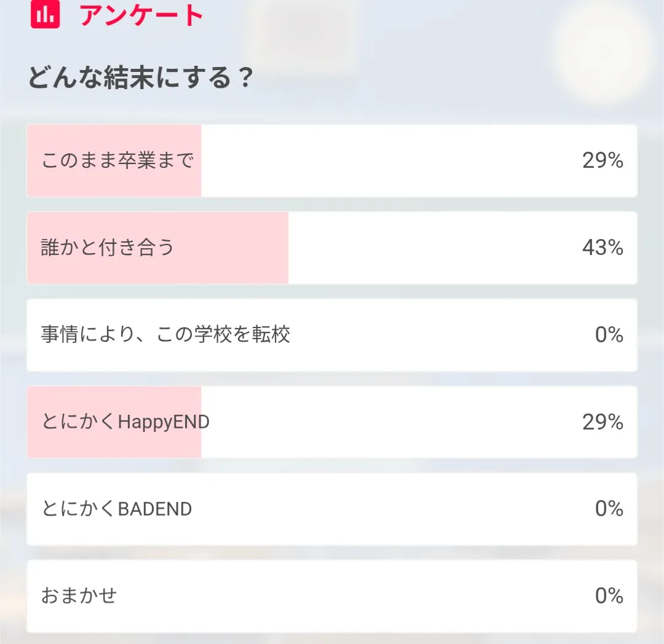Viewport: 664px width, 644px height.
Task: Click the question text どんな結末にする？
Action: [140, 79]
